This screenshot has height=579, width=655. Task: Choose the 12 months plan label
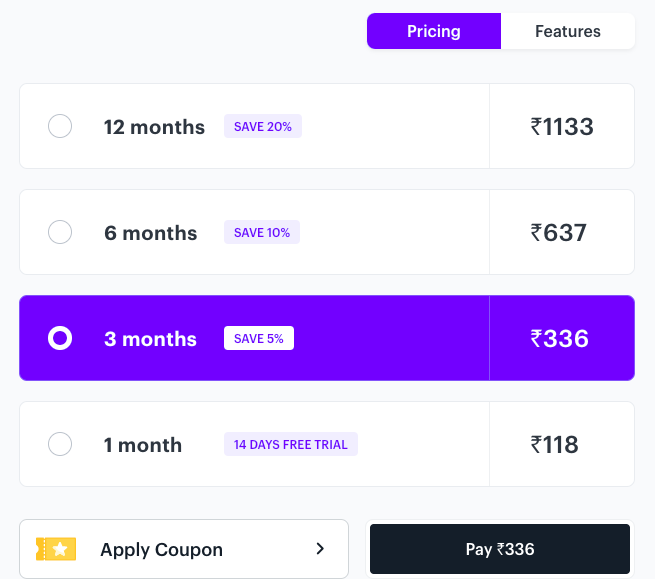[x=154, y=127]
